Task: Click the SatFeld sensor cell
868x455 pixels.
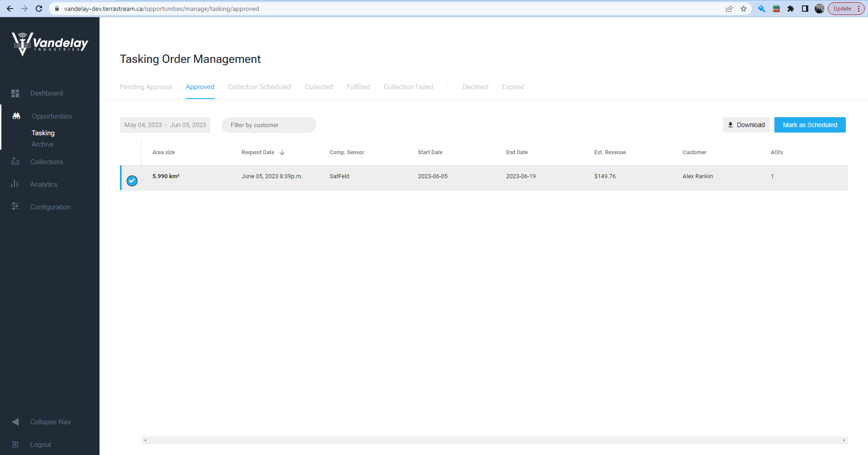Action: 339,176
